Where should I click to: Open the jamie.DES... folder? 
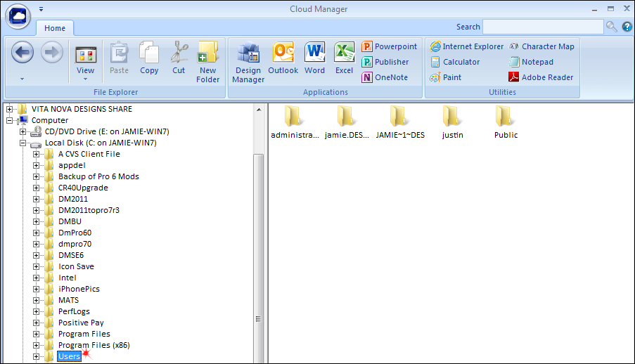[347, 123]
